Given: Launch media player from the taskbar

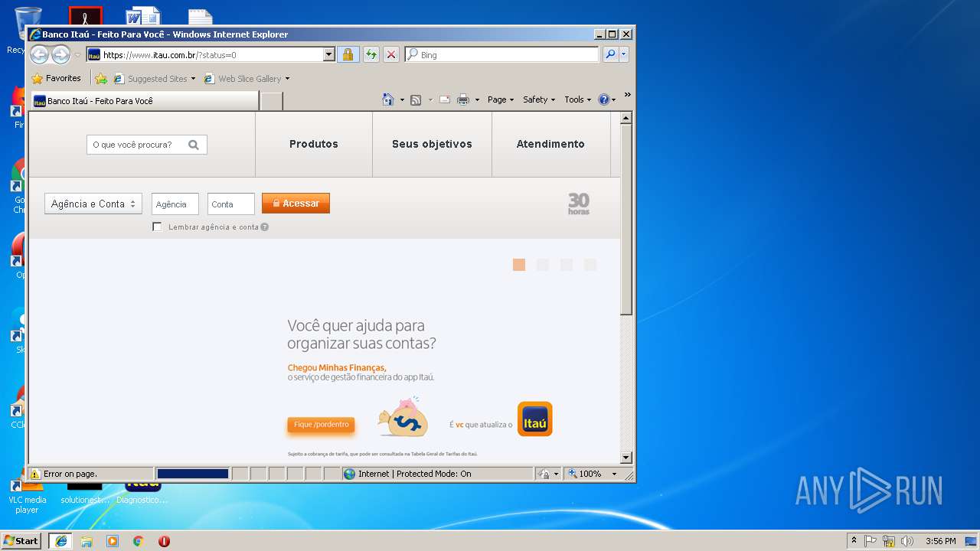Looking at the screenshot, I should (113, 541).
